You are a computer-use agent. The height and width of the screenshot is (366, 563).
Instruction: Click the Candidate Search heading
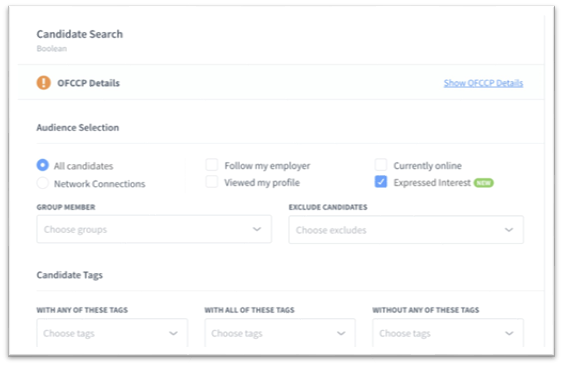(x=80, y=34)
